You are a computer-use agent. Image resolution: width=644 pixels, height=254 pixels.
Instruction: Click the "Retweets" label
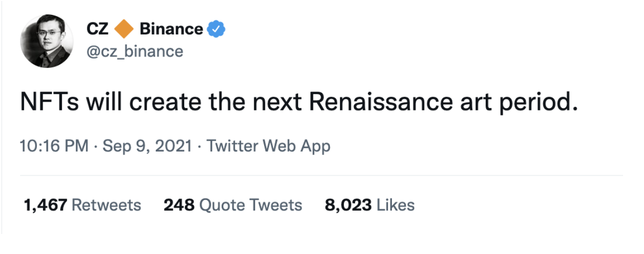(x=106, y=204)
